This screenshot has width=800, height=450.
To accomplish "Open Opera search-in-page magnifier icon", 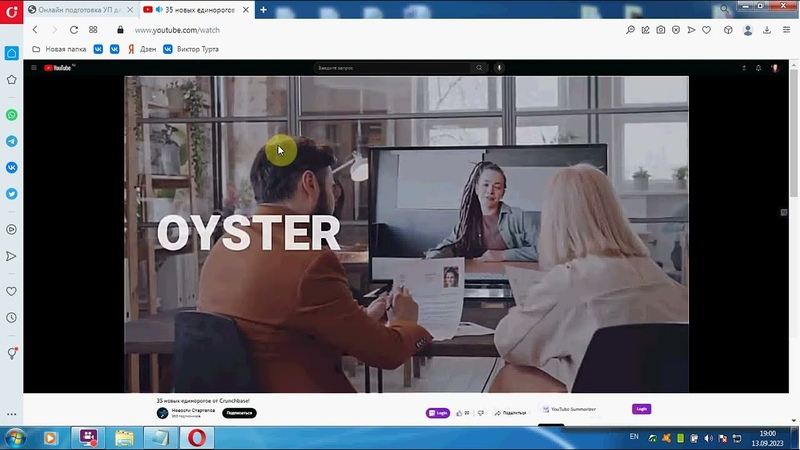I will pos(631,30).
